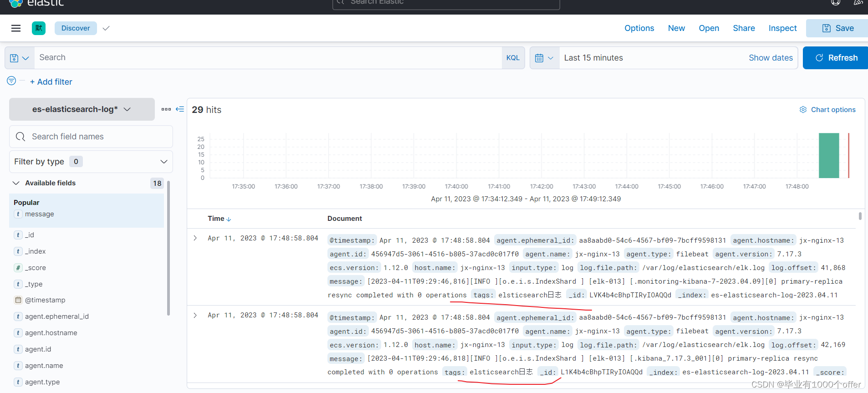
Task: Click Last 15 minutes time range
Action: tap(593, 58)
